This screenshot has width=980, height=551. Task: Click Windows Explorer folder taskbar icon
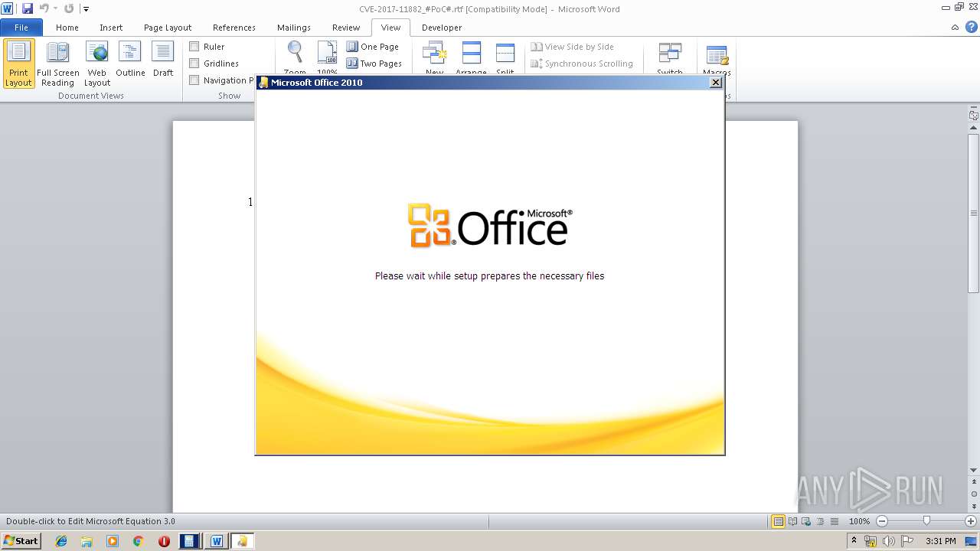[x=87, y=541]
